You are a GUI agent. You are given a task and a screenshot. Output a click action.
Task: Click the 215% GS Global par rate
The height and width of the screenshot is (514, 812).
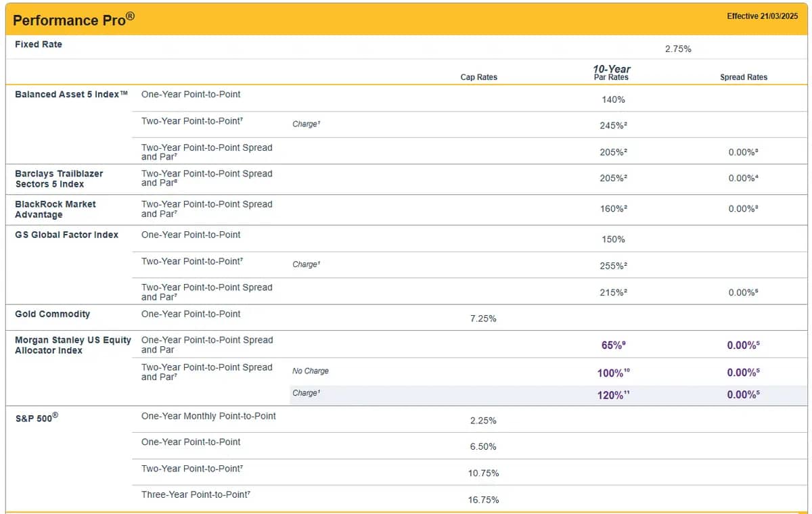[613, 293]
